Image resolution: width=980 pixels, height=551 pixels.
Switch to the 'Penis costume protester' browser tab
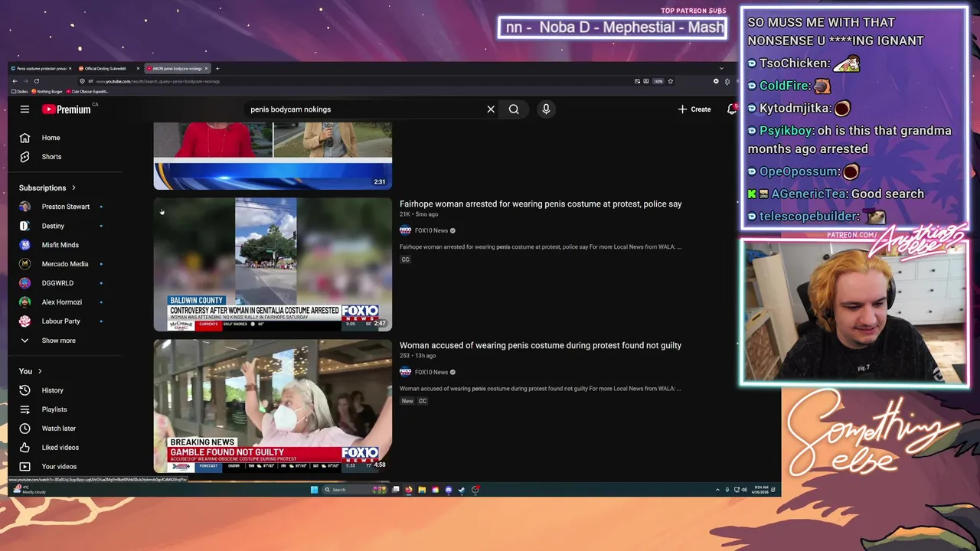point(40,69)
